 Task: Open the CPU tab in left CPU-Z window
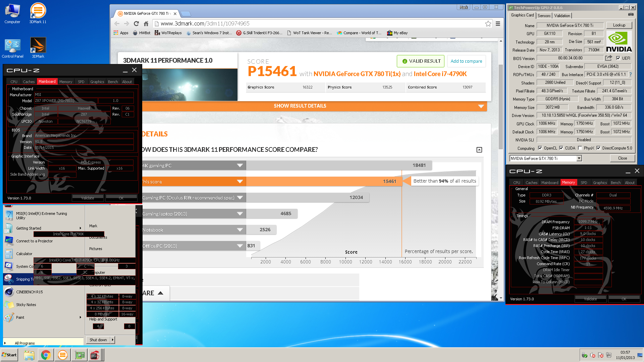[x=14, y=81]
